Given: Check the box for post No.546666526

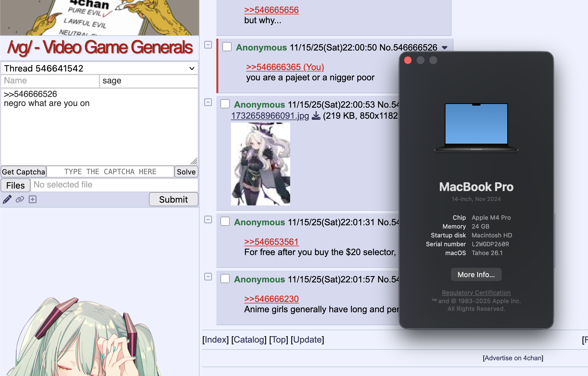Looking at the screenshot, I should coord(227,47).
